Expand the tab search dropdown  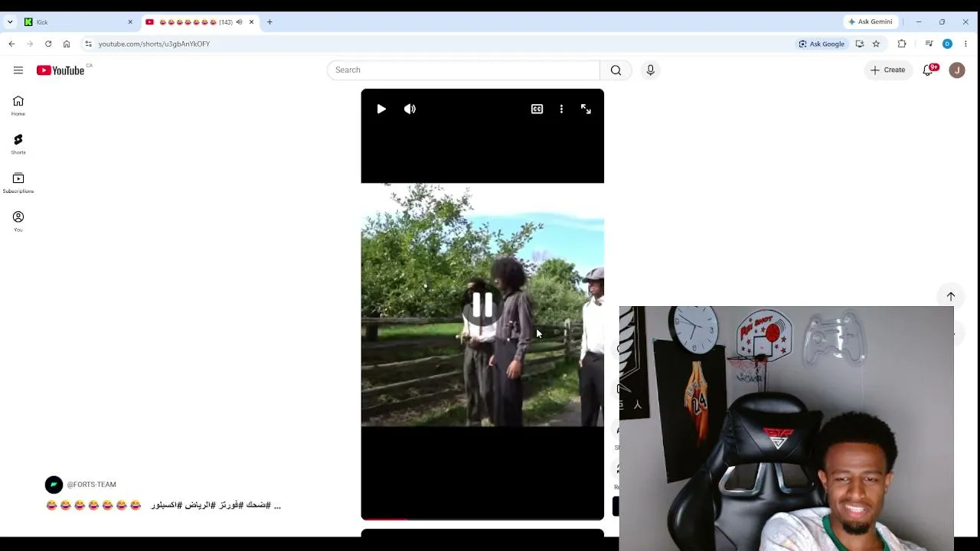[10, 22]
